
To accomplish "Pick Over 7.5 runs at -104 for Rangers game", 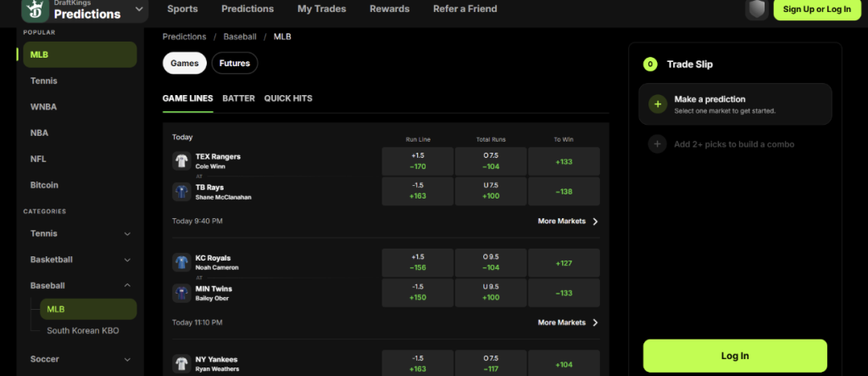I will point(491,161).
